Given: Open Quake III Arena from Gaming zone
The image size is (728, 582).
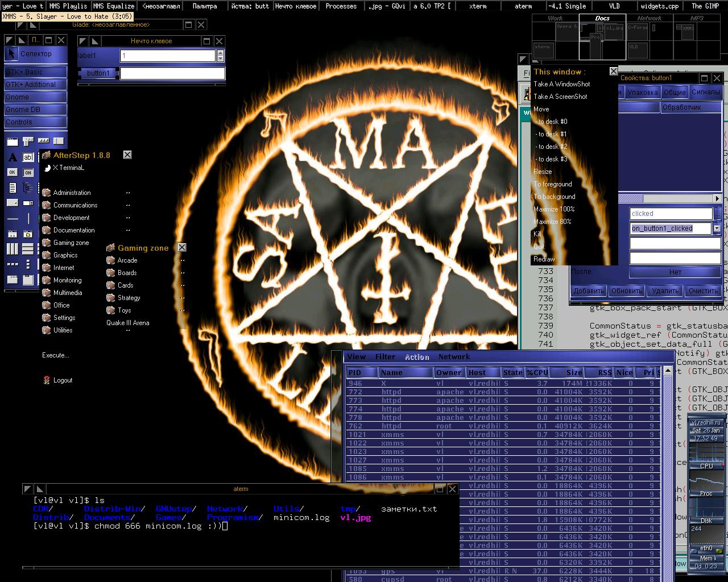Looking at the screenshot, I should click(128, 323).
